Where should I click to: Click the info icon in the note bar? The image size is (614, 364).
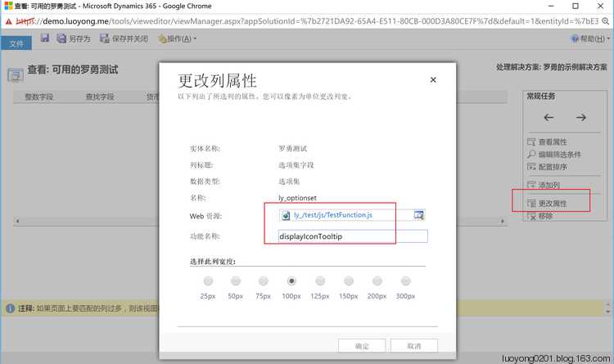point(11,308)
